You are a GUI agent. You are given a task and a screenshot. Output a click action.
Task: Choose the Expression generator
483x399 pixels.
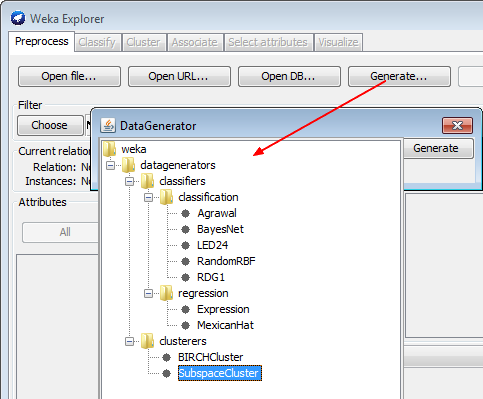coord(223,309)
